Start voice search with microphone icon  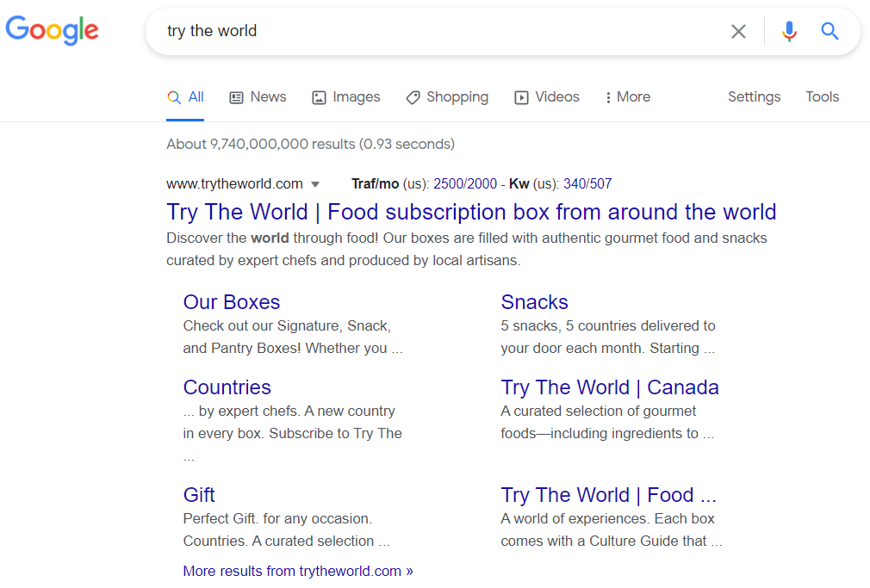[x=789, y=31]
